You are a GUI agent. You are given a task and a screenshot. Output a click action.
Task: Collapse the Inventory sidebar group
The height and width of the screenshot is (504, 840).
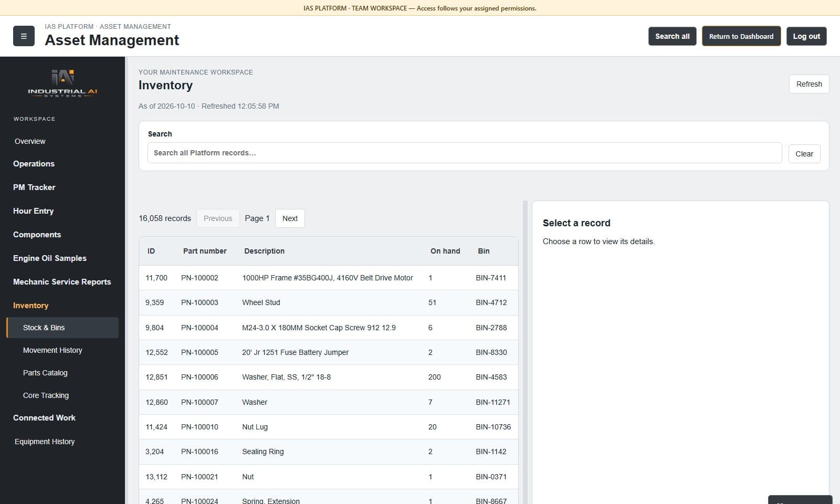[x=30, y=306]
